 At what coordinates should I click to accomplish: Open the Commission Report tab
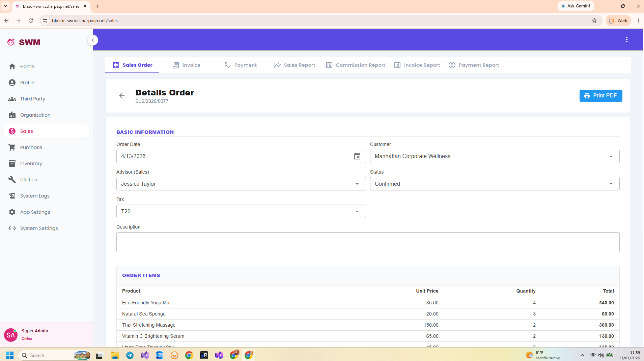click(356, 65)
